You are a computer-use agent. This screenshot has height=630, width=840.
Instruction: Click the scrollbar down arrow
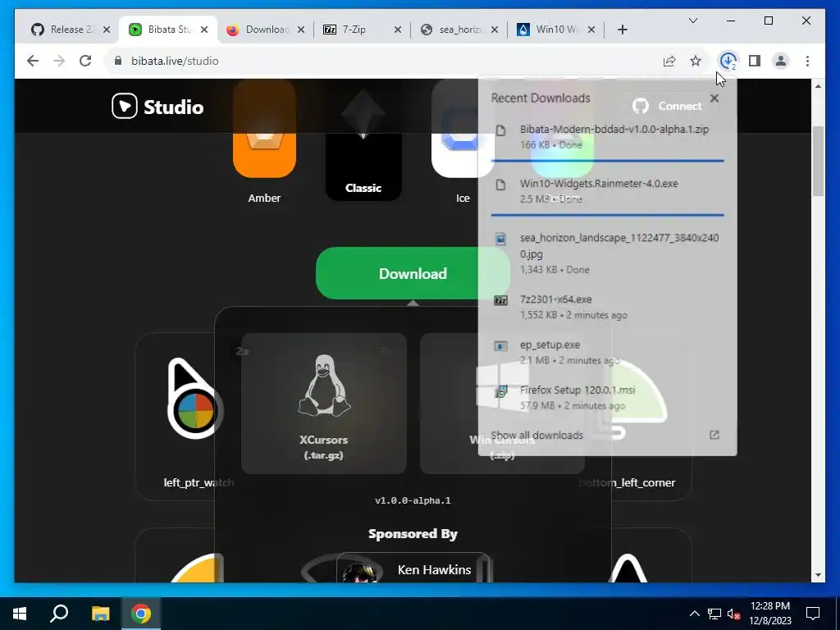pyautogui.click(x=818, y=575)
